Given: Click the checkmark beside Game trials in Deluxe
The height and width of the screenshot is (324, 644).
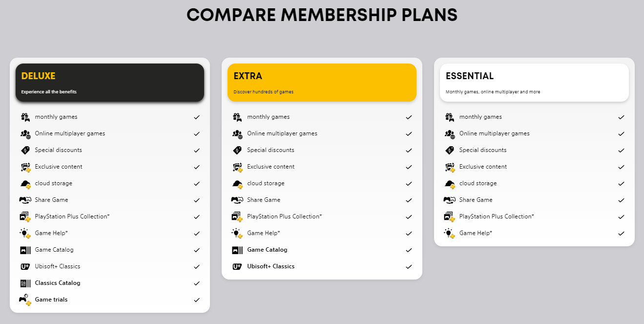Looking at the screenshot, I should pos(197,300).
